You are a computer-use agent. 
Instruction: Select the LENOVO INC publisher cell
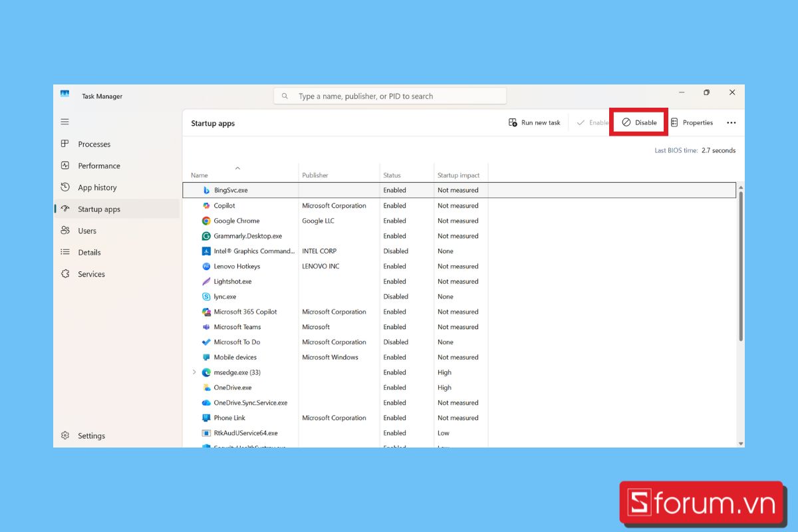[x=321, y=266]
